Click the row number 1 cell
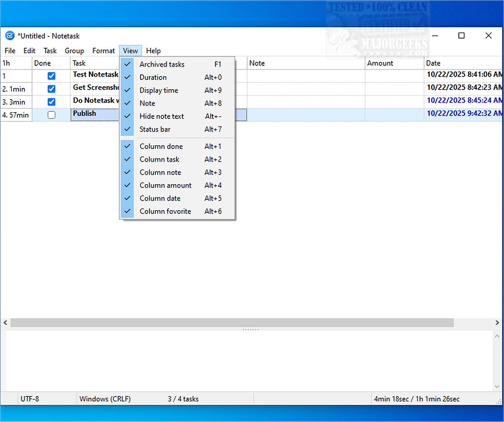This screenshot has height=422, width=504. point(16,76)
